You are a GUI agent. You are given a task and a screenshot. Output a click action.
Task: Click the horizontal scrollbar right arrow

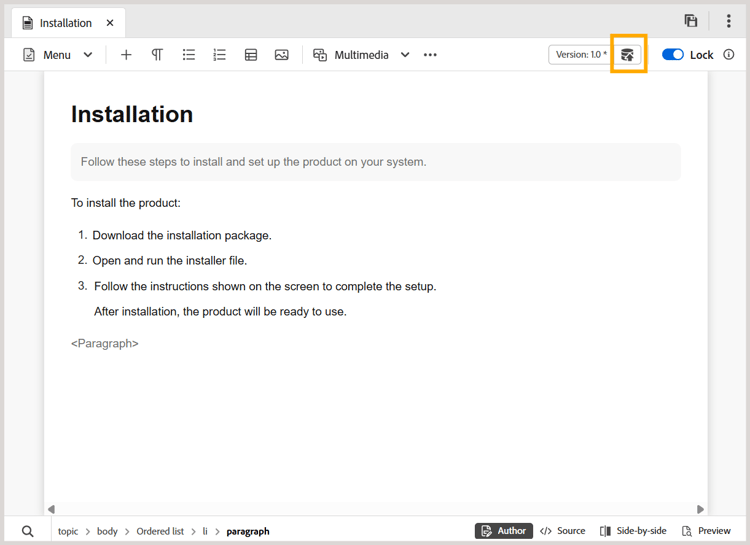(700, 509)
